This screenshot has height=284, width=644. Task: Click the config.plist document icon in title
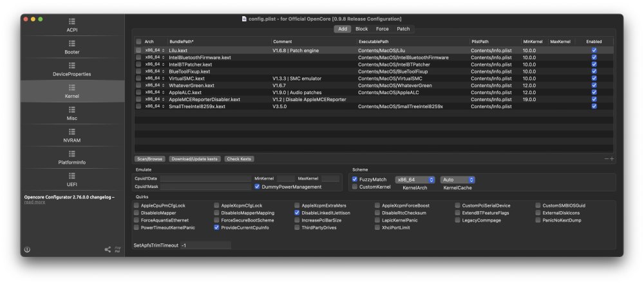coord(244,19)
